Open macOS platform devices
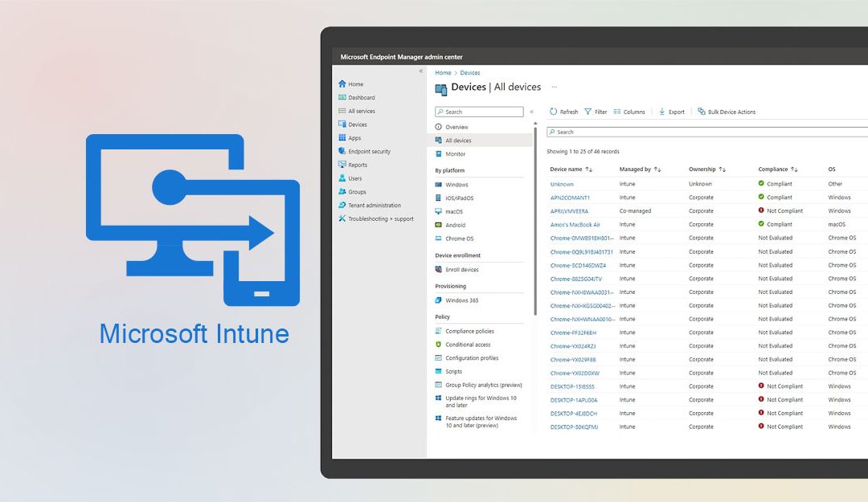The image size is (868, 502). (x=449, y=211)
